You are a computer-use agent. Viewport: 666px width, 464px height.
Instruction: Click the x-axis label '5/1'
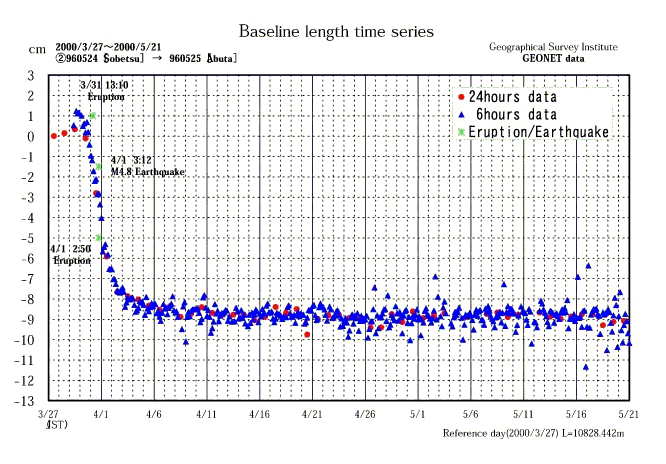click(418, 414)
